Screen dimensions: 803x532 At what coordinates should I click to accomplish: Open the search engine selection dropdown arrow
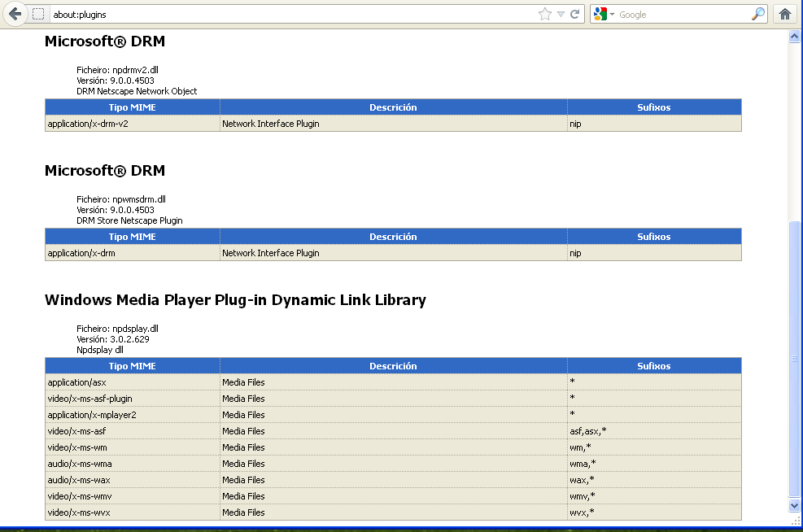pos(612,15)
